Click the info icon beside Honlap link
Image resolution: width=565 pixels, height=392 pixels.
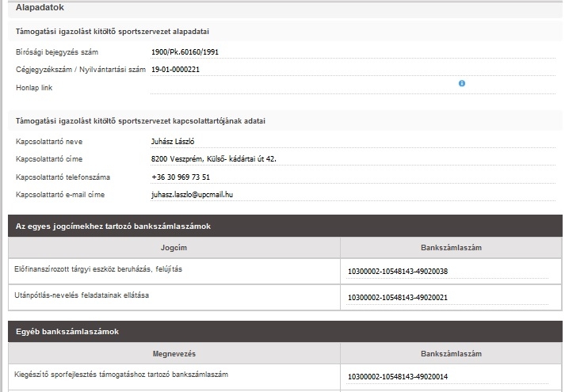pyautogui.click(x=462, y=83)
